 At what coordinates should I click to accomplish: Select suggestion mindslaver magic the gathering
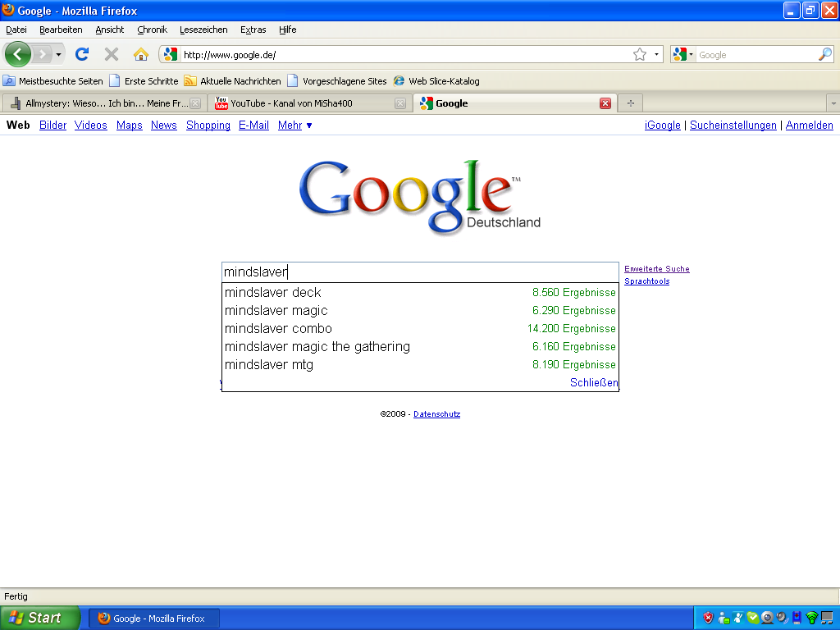(420, 347)
